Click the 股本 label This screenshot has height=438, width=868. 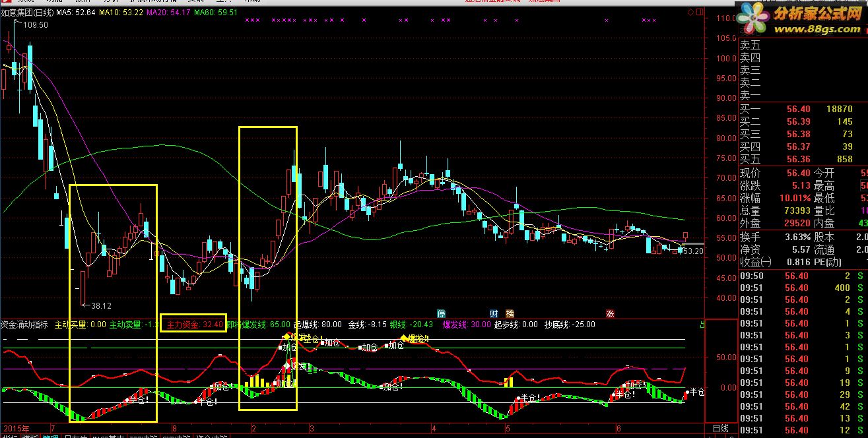824,237
